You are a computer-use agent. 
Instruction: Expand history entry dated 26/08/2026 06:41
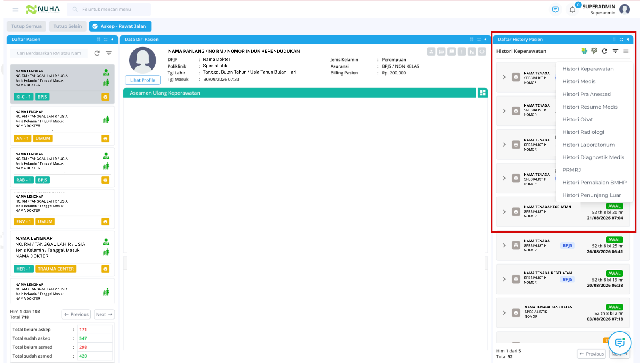[x=504, y=245]
